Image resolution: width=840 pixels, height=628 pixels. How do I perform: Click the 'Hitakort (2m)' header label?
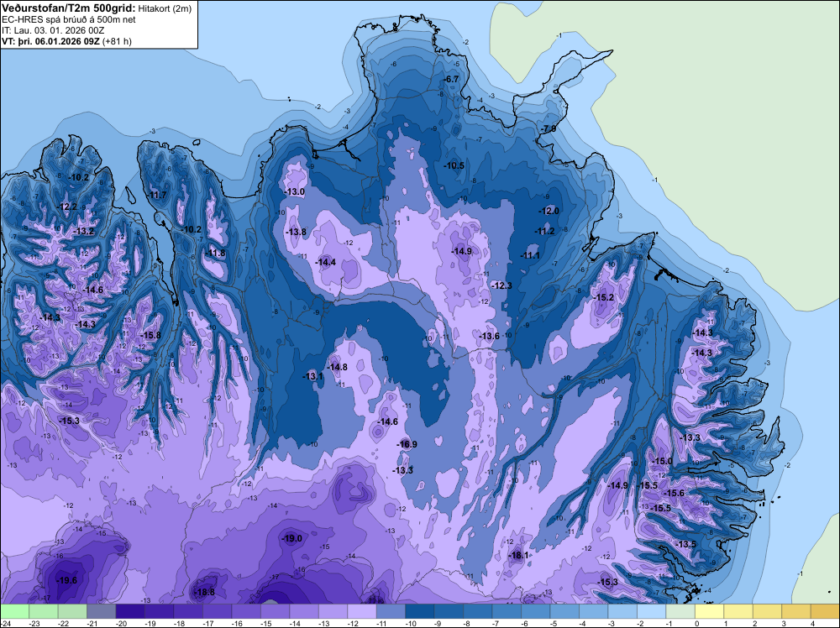[165, 8]
